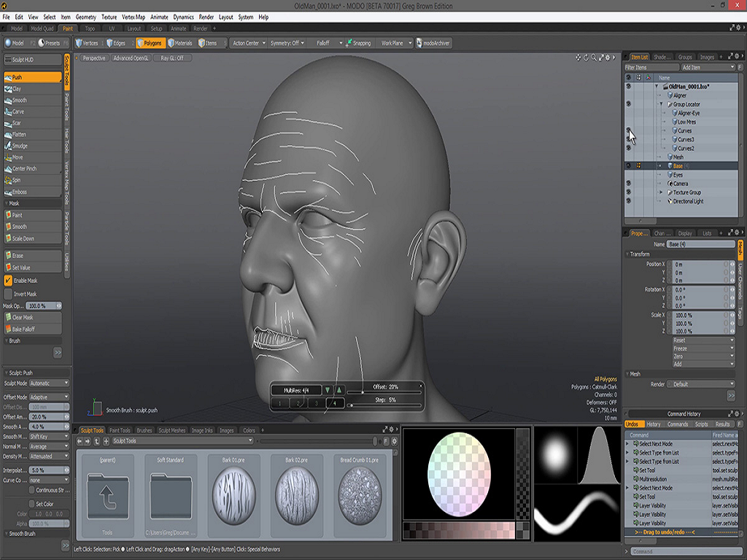Enable the Set Color checkbox
This screenshot has width=747, height=560.
[x=31, y=504]
